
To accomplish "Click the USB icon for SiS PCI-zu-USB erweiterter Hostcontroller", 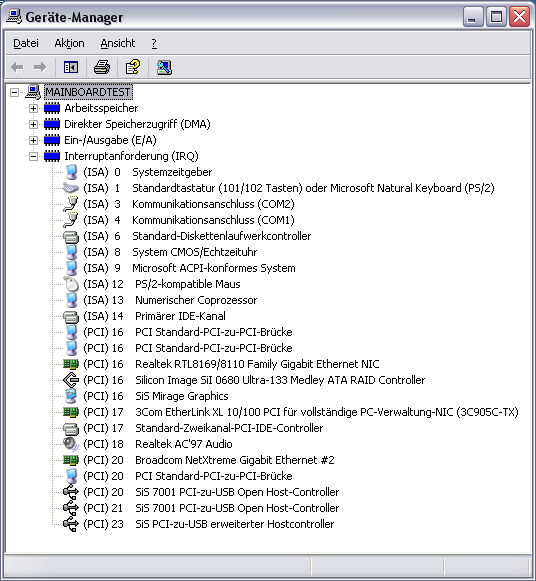I will 71,524.
